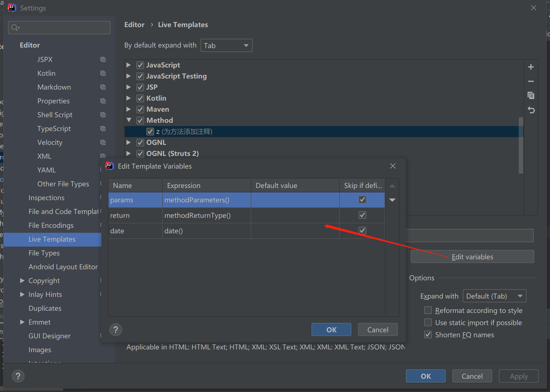This screenshot has height=392, width=550.
Task: Click the Settings help question mark icon
Action: pyautogui.click(x=18, y=376)
